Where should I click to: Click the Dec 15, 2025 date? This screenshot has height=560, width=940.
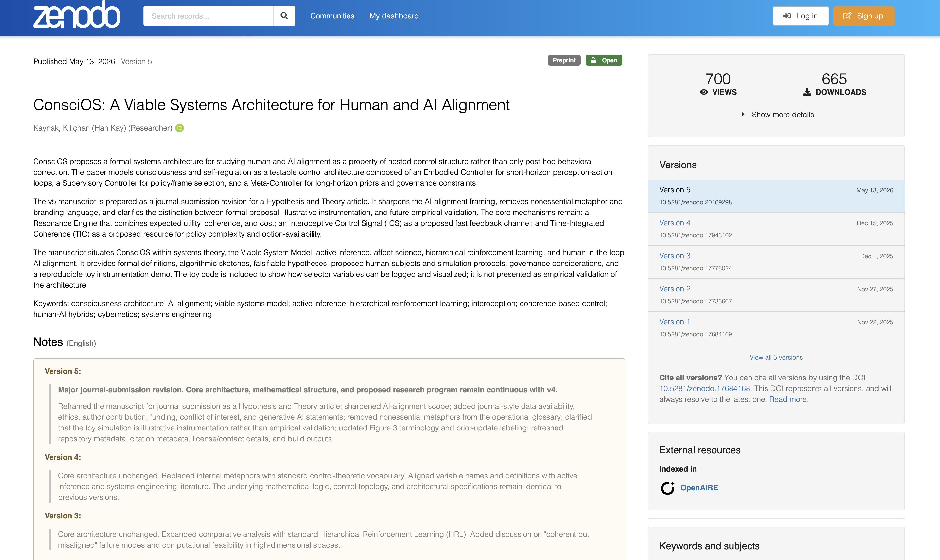(875, 223)
